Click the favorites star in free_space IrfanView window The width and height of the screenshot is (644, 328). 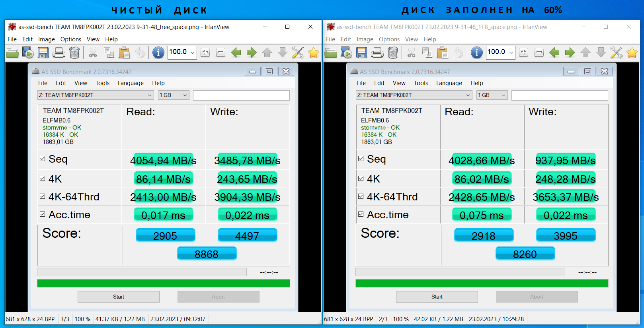click(x=314, y=52)
